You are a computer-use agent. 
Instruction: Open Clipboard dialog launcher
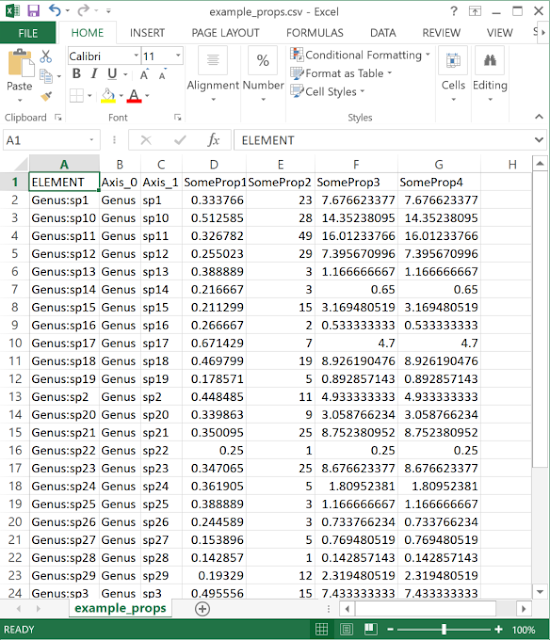click(58, 118)
